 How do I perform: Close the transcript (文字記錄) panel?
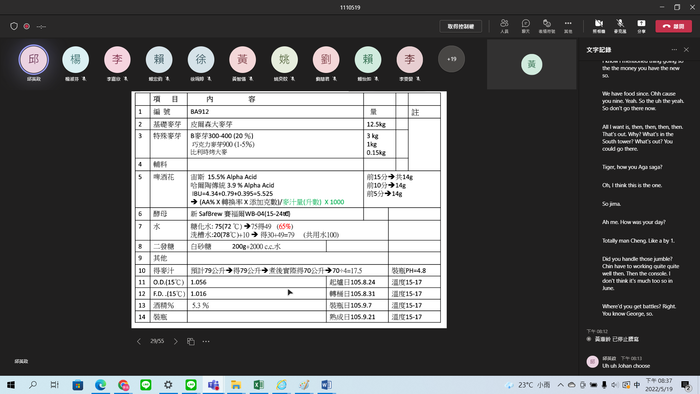(686, 50)
